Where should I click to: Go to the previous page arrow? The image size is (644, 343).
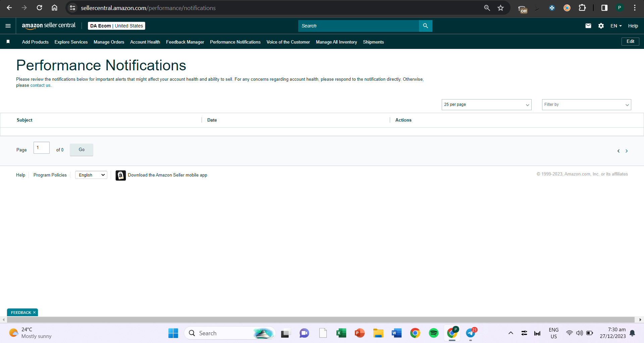618,151
